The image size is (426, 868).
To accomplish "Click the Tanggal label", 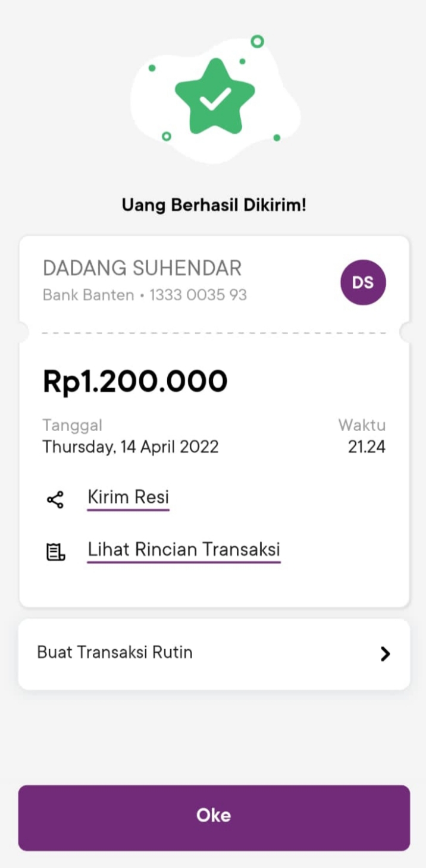I will tap(72, 425).
